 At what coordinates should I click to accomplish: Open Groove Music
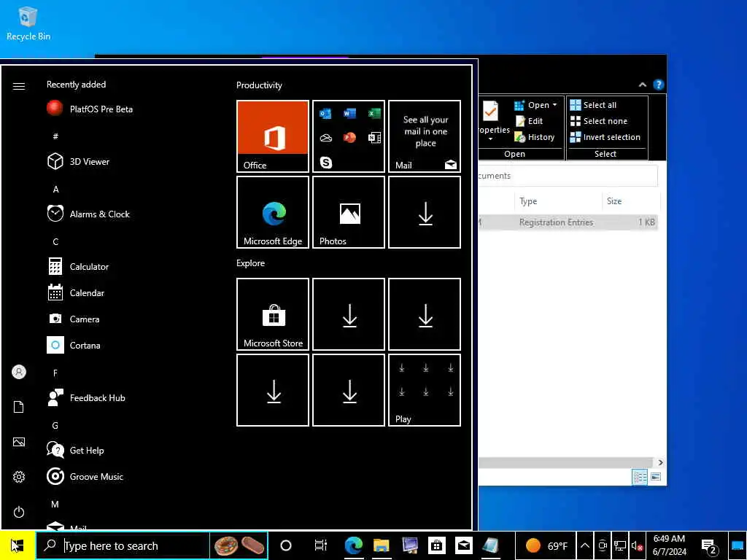pos(85,476)
